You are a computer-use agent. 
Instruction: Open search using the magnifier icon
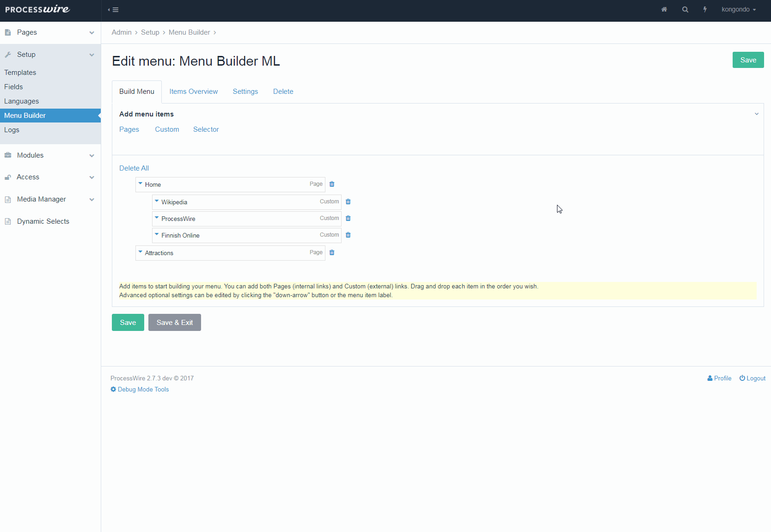[685, 9]
